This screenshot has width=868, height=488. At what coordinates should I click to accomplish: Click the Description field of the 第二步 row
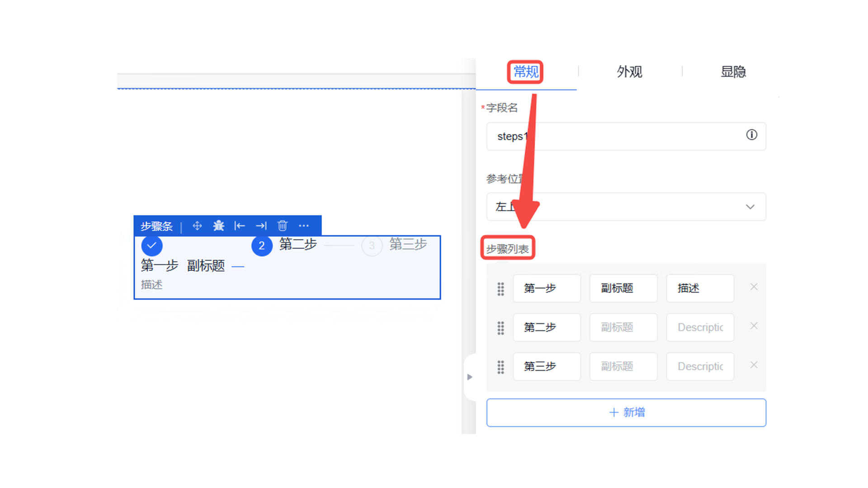click(700, 327)
